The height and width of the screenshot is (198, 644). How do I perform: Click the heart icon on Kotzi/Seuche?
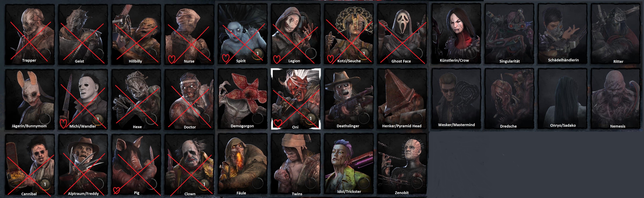tap(330, 59)
